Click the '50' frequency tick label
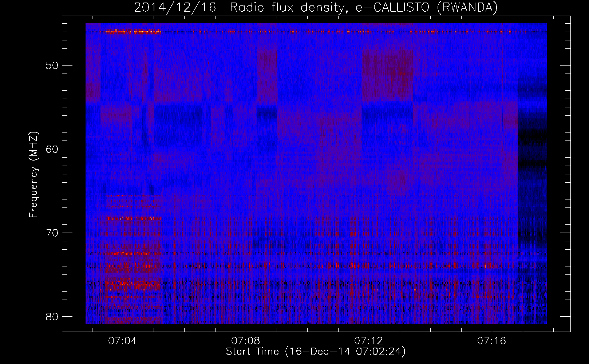The image size is (589, 364). (x=52, y=66)
